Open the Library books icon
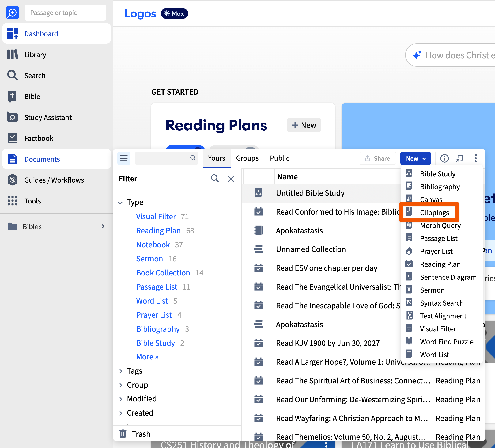The width and height of the screenshot is (495, 448). point(13,54)
